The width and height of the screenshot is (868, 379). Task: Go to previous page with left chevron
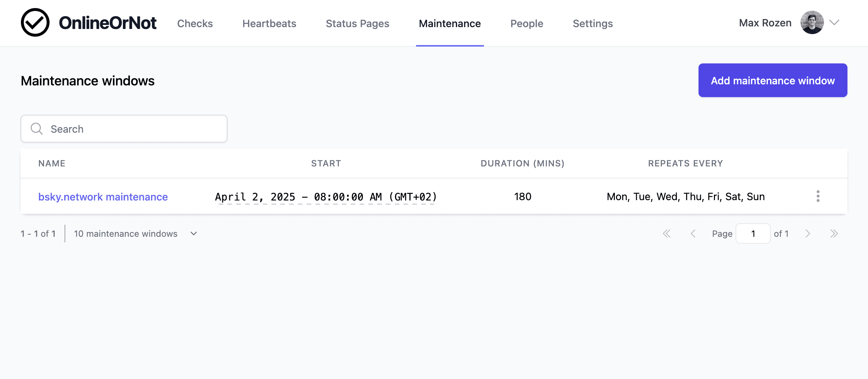tap(693, 233)
